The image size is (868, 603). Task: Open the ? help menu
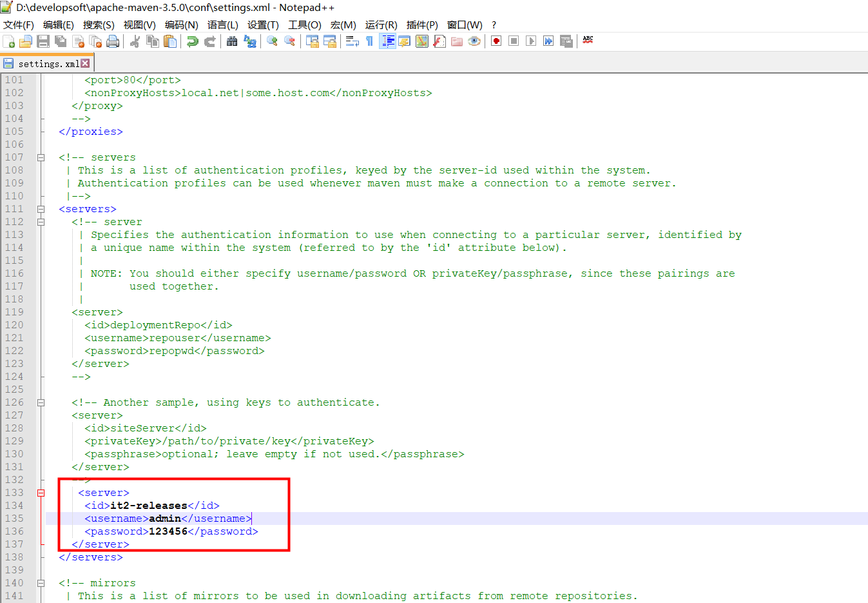(x=494, y=25)
